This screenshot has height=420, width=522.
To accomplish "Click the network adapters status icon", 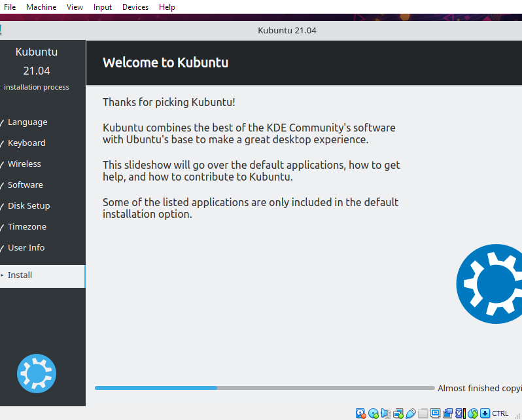I will 398,413.
